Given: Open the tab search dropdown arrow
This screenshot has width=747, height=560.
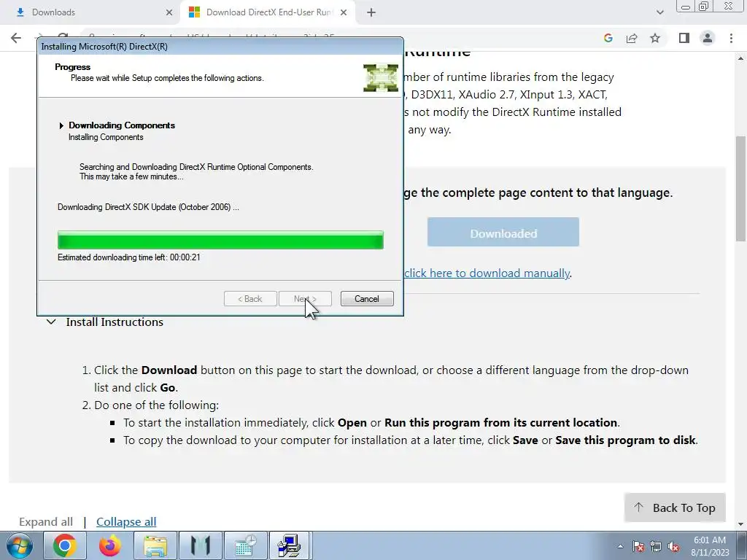Looking at the screenshot, I should tap(659, 12).
